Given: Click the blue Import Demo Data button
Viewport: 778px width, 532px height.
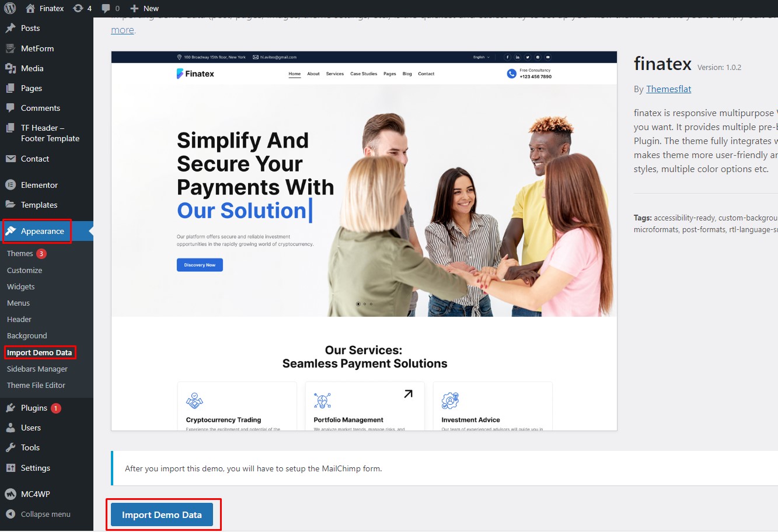Looking at the screenshot, I should (x=162, y=514).
